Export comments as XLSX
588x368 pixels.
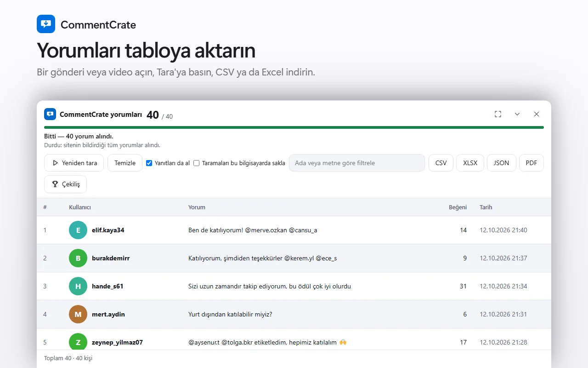(470, 163)
